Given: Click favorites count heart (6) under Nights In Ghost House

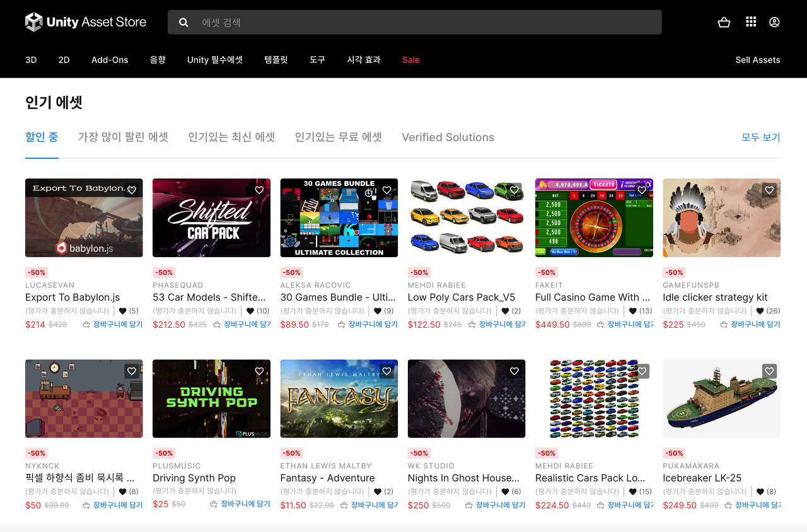Looking at the screenshot, I should click(x=505, y=492).
